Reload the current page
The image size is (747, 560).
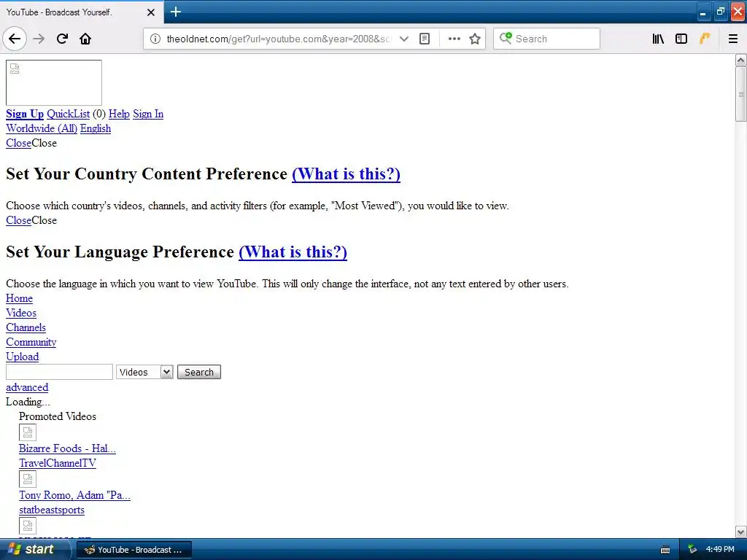(62, 39)
